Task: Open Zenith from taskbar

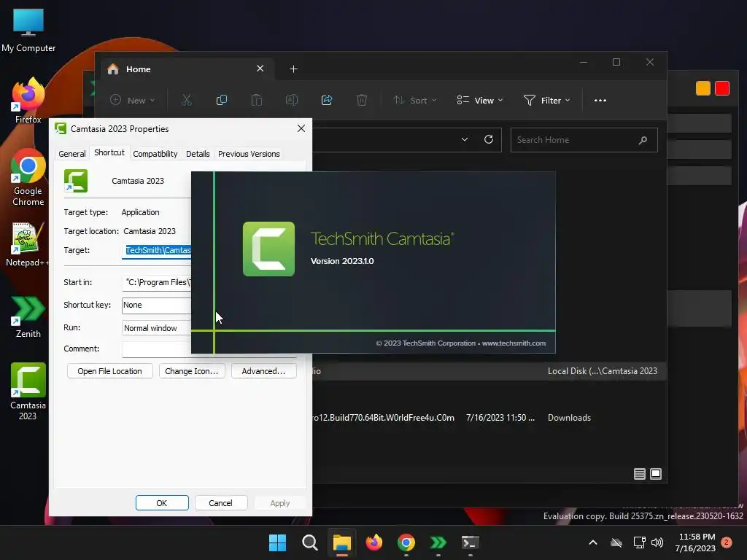Action: (438, 542)
